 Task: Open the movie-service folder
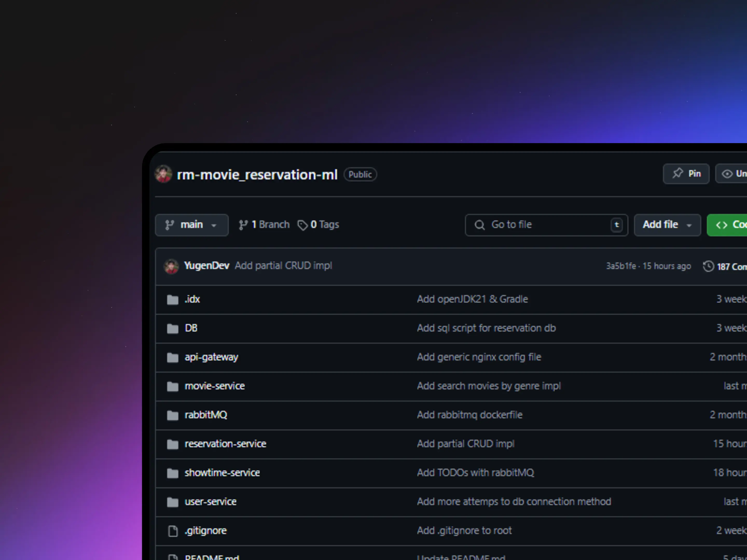[x=215, y=386]
